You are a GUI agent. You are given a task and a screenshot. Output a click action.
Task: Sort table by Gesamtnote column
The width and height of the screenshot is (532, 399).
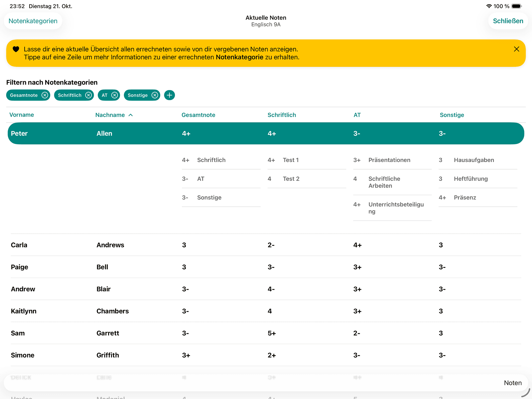[198, 115]
